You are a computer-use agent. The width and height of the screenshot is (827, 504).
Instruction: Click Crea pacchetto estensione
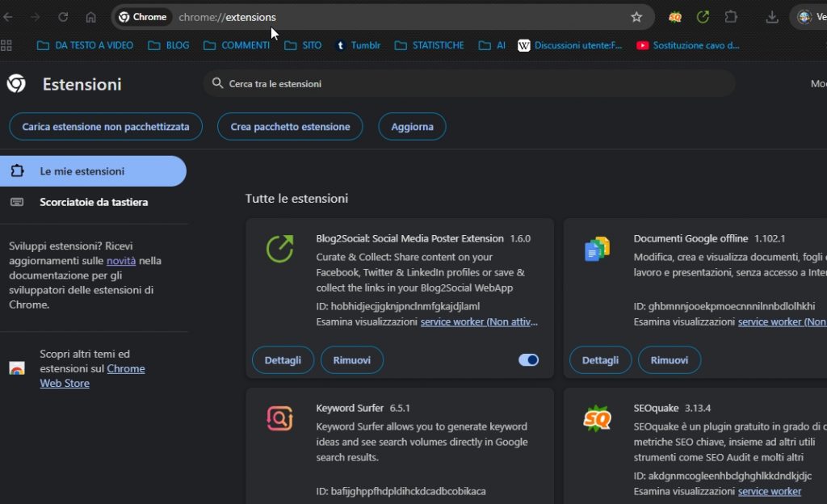click(290, 127)
